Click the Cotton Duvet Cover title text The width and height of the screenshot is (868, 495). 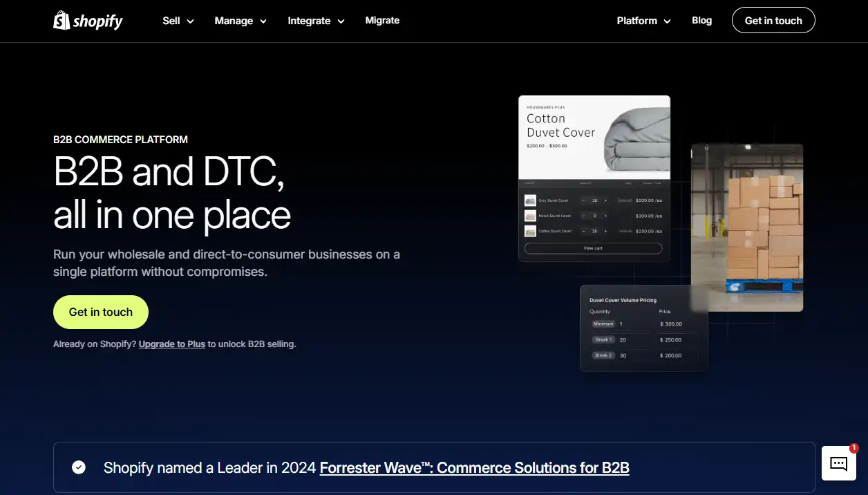point(560,125)
